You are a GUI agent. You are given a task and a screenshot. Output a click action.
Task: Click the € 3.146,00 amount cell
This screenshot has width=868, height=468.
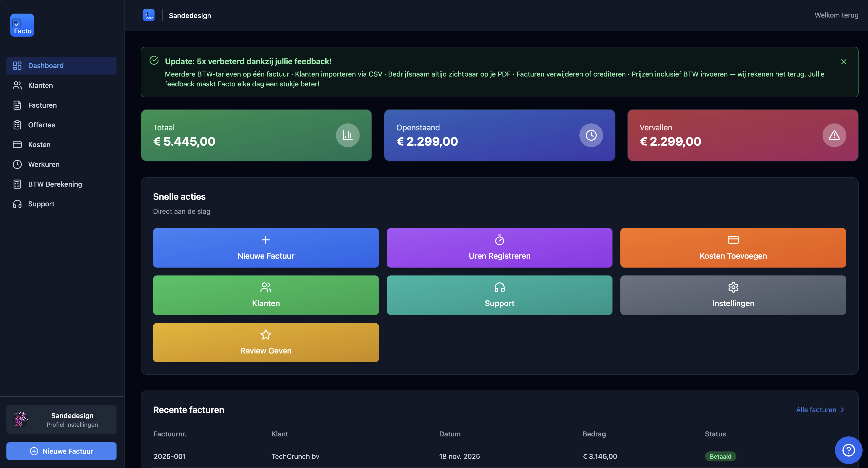(x=600, y=457)
